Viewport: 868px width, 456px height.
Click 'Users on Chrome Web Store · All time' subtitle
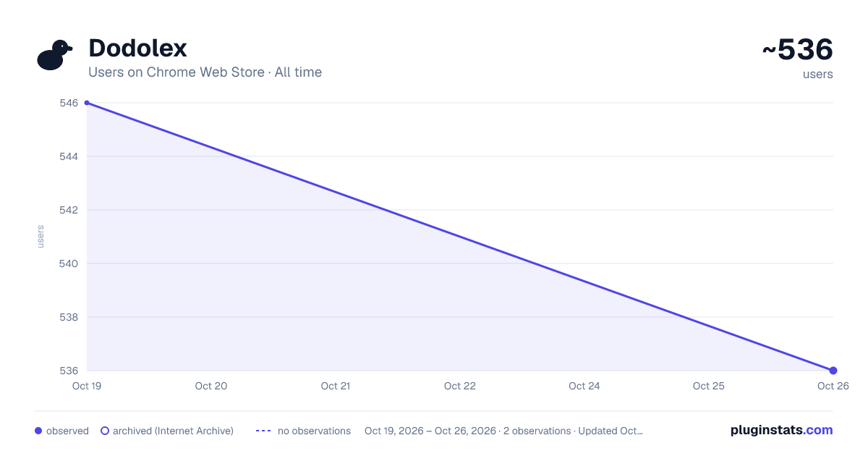pyautogui.click(x=205, y=72)
